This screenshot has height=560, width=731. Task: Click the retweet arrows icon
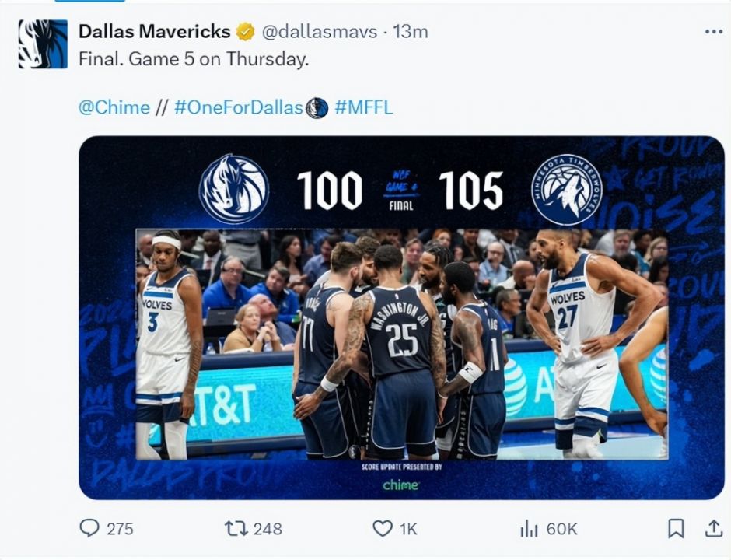point(236,528)
